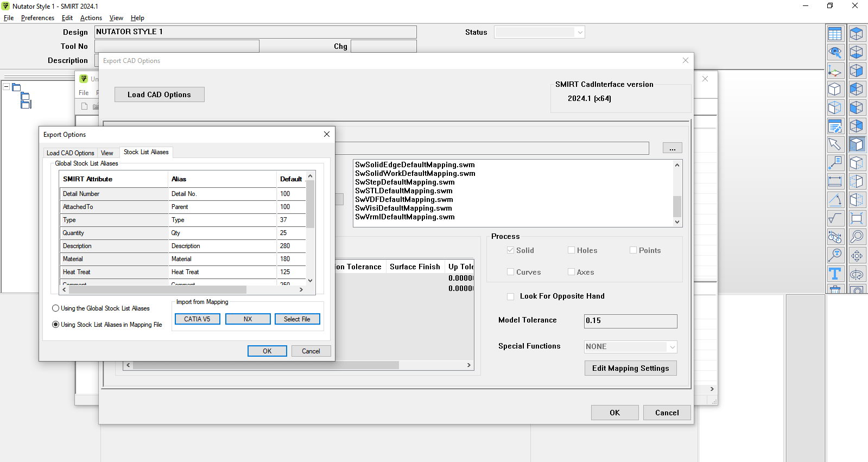Switch to the Load CAD Options tab
This screenshot has width=868, height=462.
(x=70, y=153)
